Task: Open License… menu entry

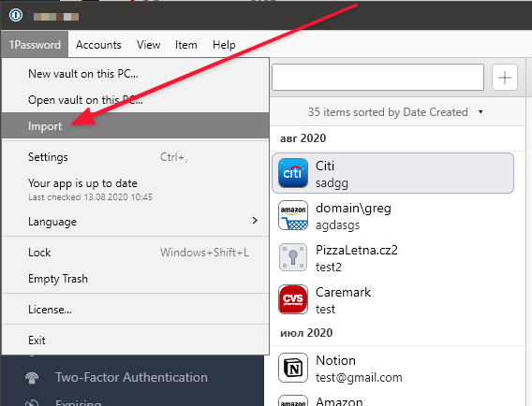Action: point(136,310)
